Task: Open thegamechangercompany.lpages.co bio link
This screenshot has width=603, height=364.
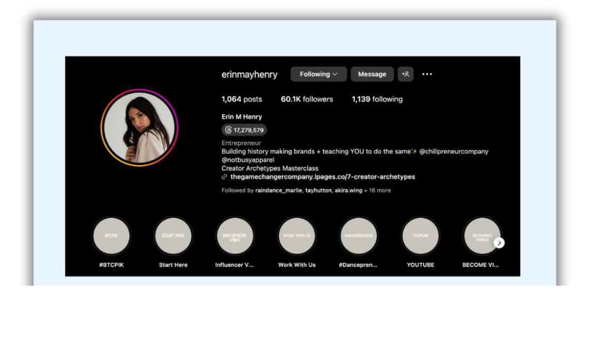Action: pyautogui.click(x=322, y=177)
